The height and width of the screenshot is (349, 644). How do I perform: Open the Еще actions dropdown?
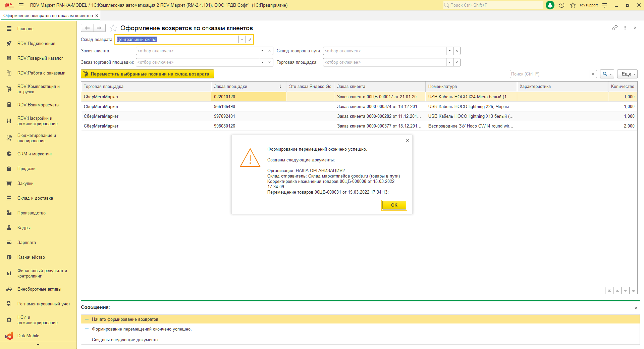coord(627,74)
